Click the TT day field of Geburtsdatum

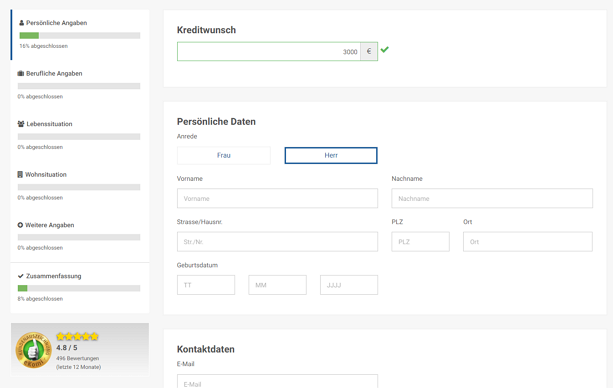click(206, 285)
